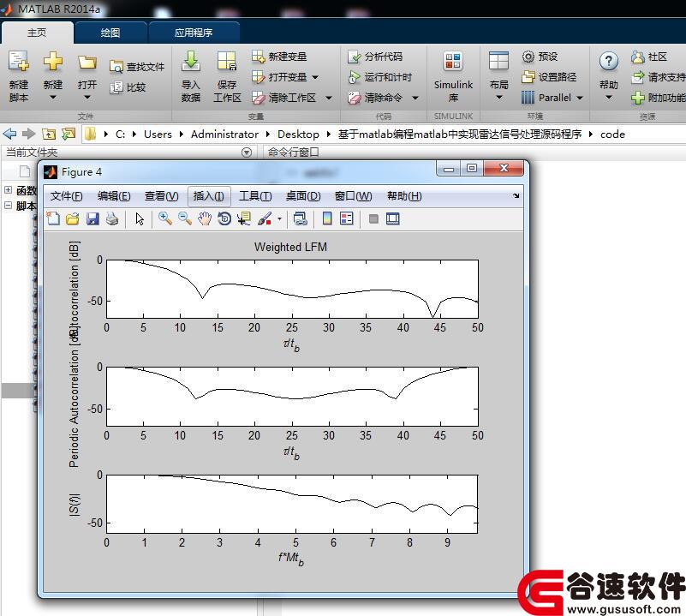This screenshot has width=686, height=616.
Task: Open the Edit 编辑(E) menu in Figure 4
Action: pos(114,195)
